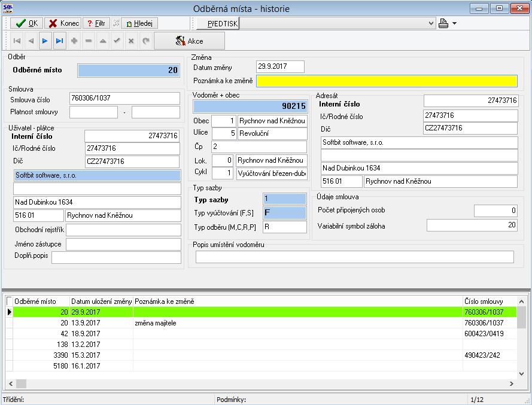This screenshot has height=405, width=532.
Task: Select the green row dated 29.9.2017
Action: tap(265, 312)
